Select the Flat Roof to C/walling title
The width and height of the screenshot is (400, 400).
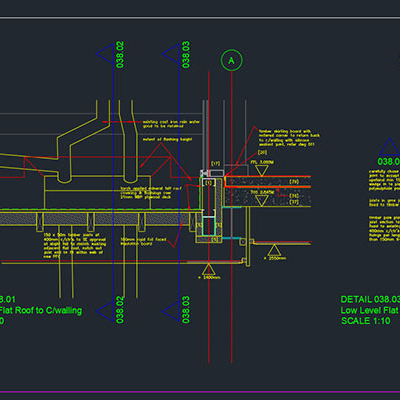(x=41, y=310)
